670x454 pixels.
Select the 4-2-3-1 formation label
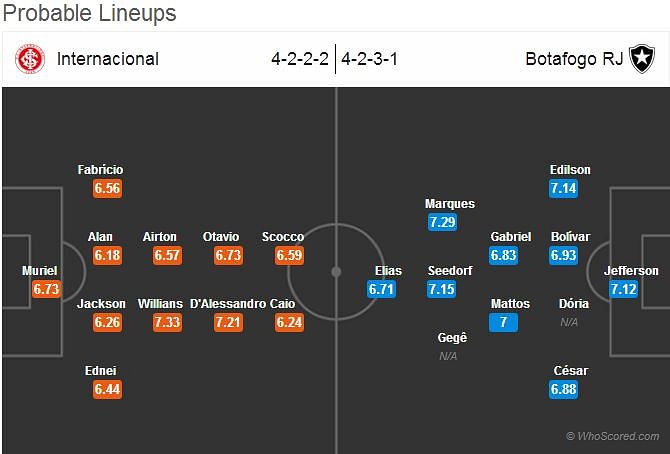pyautogui.click(x=369, y=59)
